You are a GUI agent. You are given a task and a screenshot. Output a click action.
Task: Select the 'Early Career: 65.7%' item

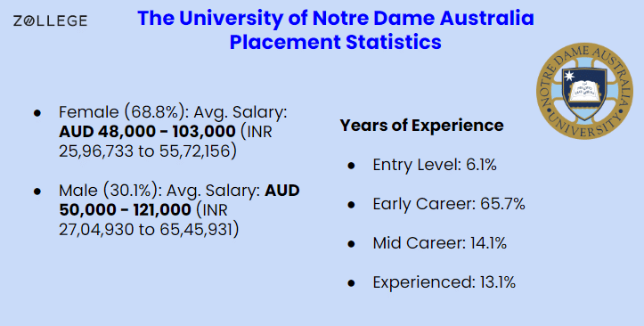point(449,204)
